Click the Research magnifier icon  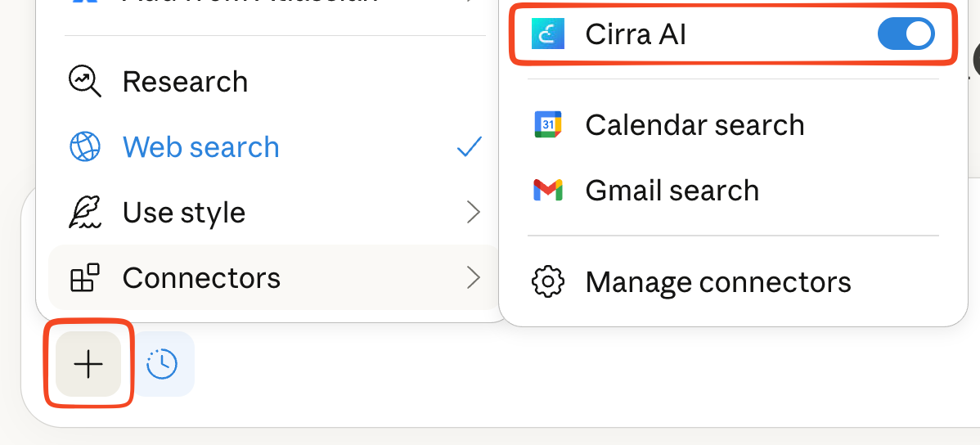(x=85, y=81)
